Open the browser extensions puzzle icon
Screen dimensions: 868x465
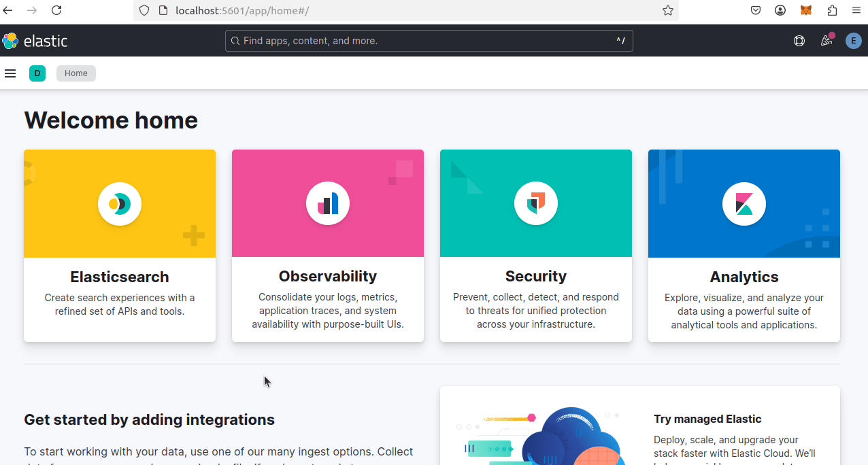832,10
